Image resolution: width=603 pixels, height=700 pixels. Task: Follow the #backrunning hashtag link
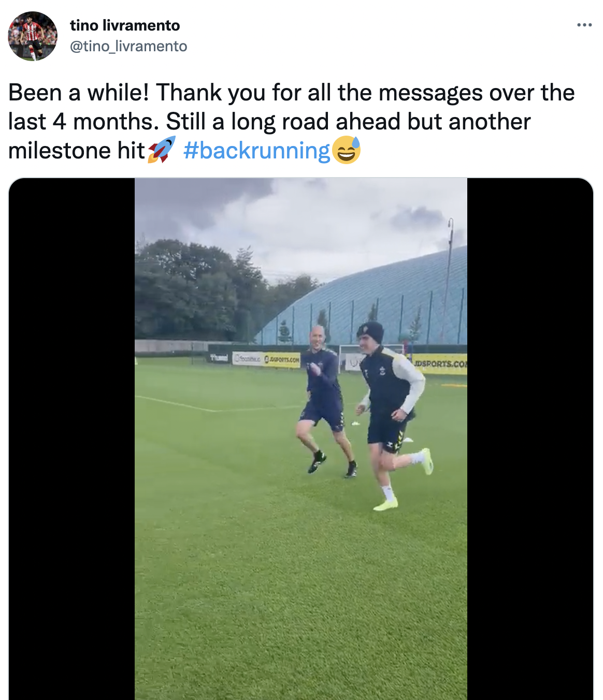point(256,151)
